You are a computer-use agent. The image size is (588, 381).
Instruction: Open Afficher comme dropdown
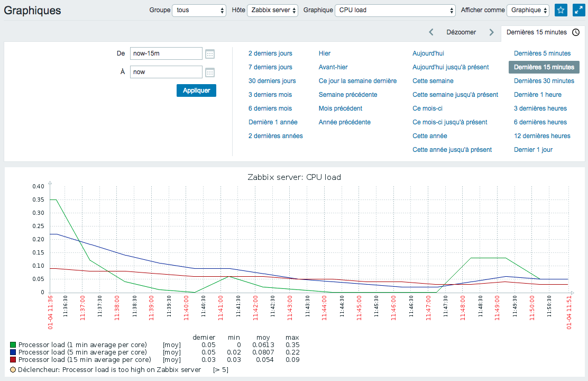click(528, 10)
